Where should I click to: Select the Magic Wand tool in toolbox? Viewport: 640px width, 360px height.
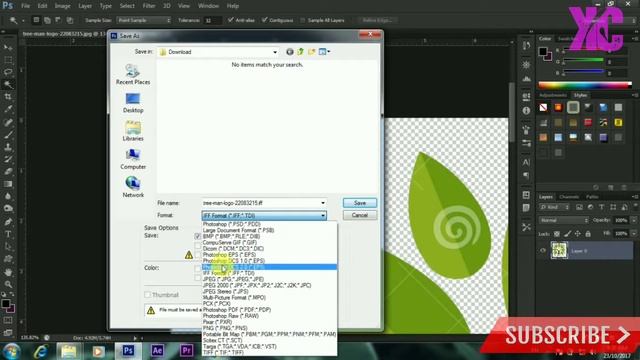coord(8,84)
